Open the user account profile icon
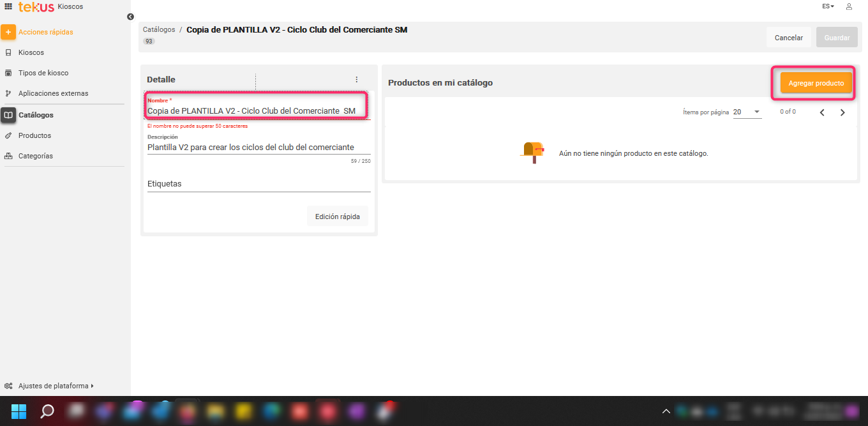This screenshot has height=426, width=868. pyautogui.click(x=849, y=6)
